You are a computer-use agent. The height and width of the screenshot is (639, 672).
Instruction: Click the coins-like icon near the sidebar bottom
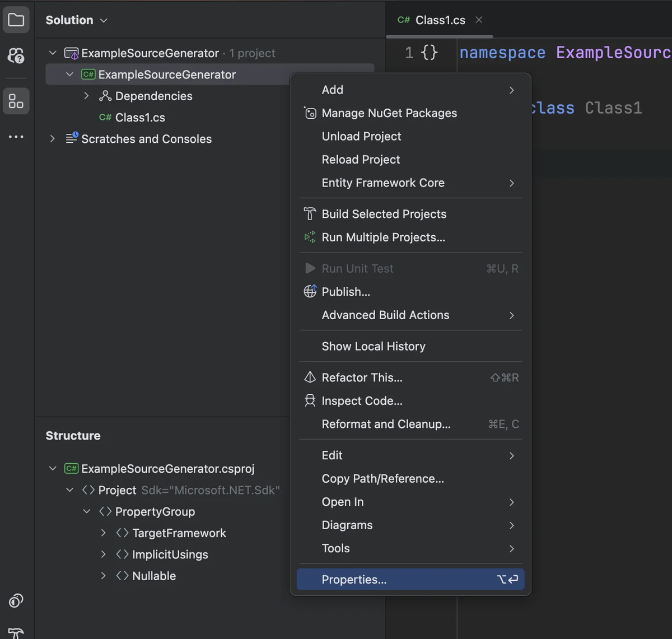tap(16, 600)
